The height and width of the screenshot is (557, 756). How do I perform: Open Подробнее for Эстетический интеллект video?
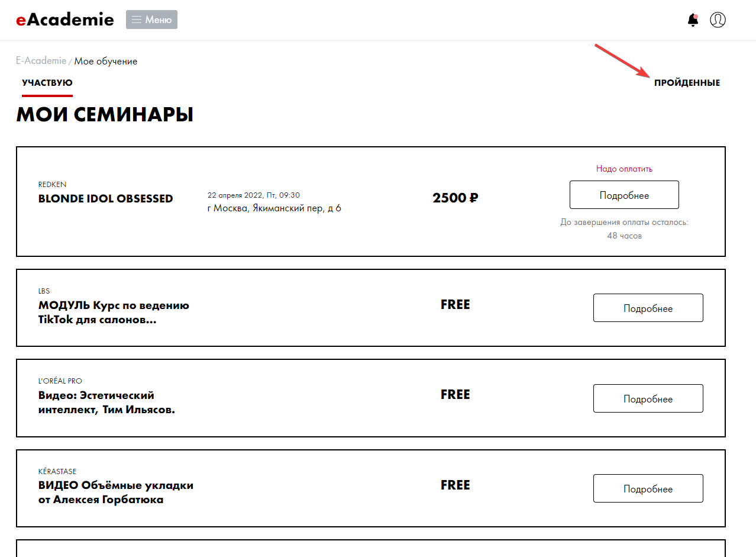(x=648, y=398)
